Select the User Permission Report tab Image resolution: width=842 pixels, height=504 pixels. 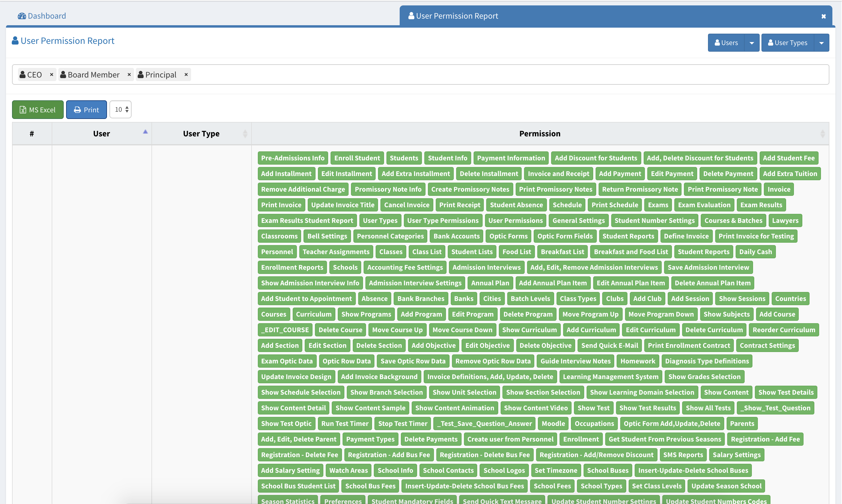[457, 16]
